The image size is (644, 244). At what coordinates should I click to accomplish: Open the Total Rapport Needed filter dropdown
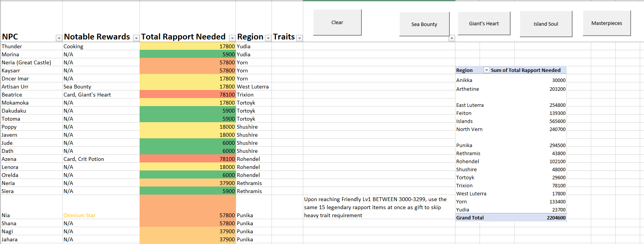pyautogui.click(x=232, y=38)
